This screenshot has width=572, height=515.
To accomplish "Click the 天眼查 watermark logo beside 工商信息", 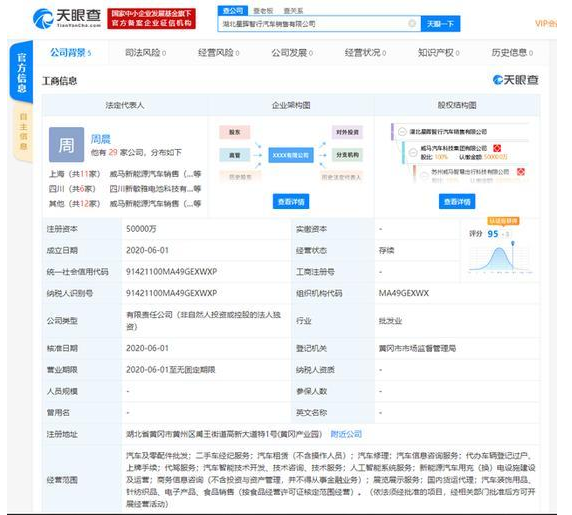I will 515,80.
